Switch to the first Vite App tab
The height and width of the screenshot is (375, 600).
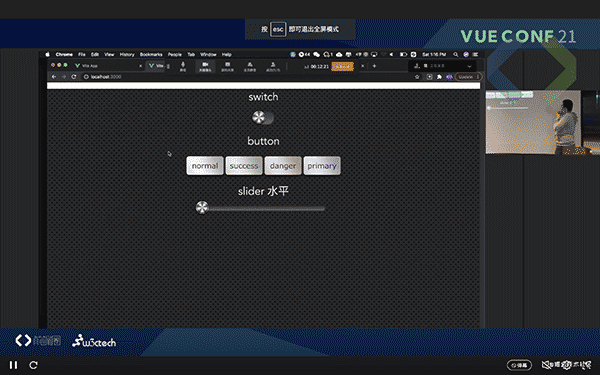108,66
